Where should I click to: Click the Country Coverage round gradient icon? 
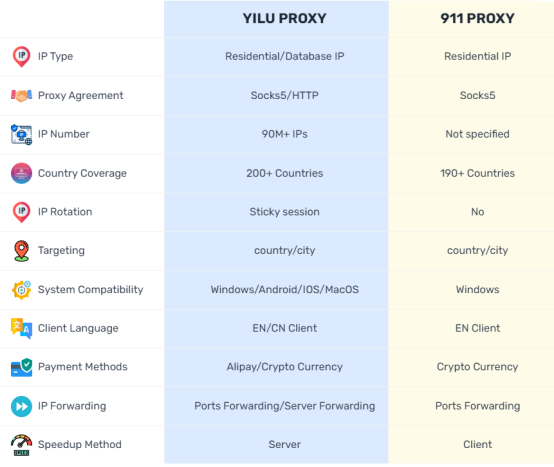tap(21, 173)
